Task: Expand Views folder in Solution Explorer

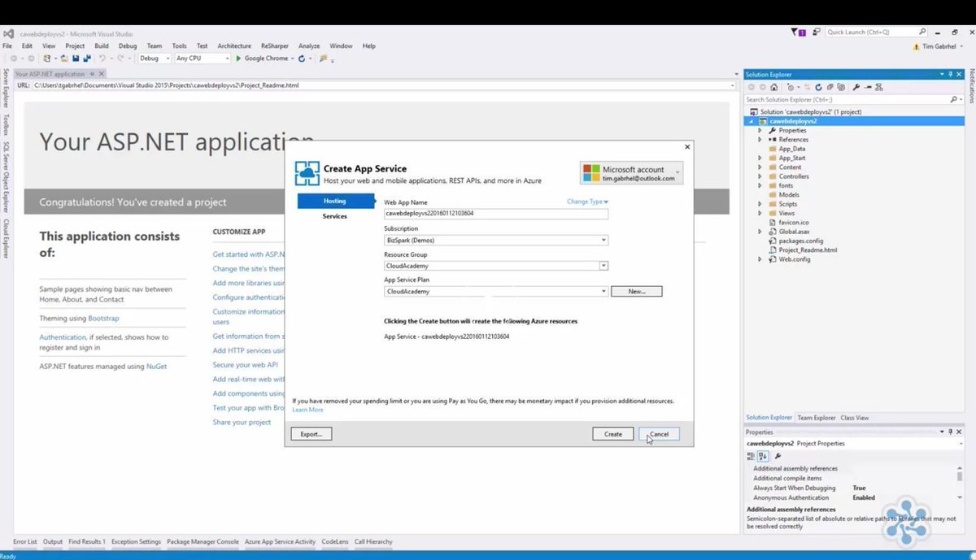Action: coord(760,213)
